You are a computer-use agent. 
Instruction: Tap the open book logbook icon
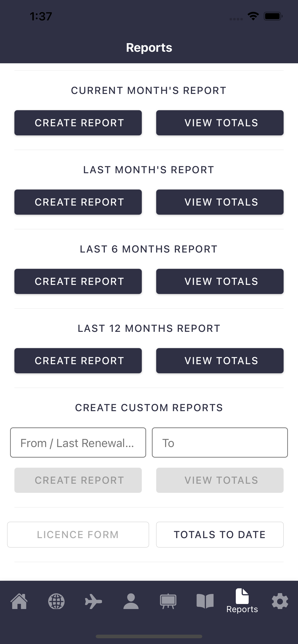click(x=205, y=601)
